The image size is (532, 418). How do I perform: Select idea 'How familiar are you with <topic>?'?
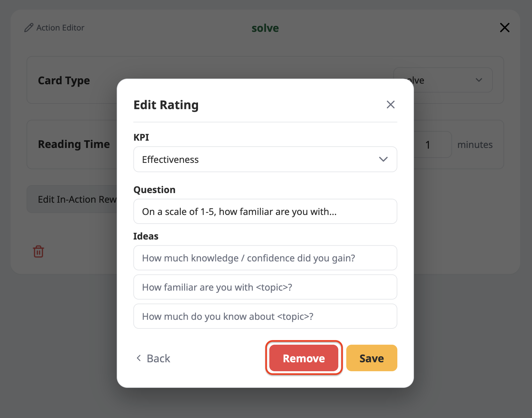(265, 287)
